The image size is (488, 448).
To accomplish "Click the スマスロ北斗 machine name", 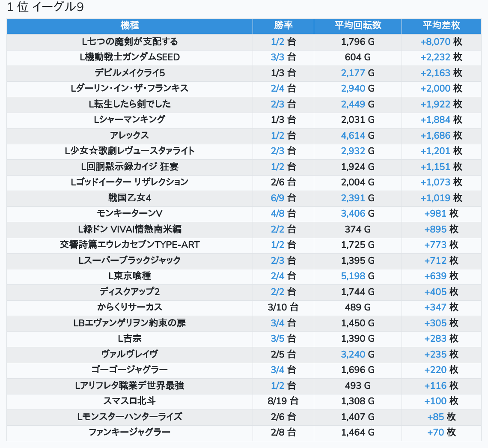I will tap(129, 401).
